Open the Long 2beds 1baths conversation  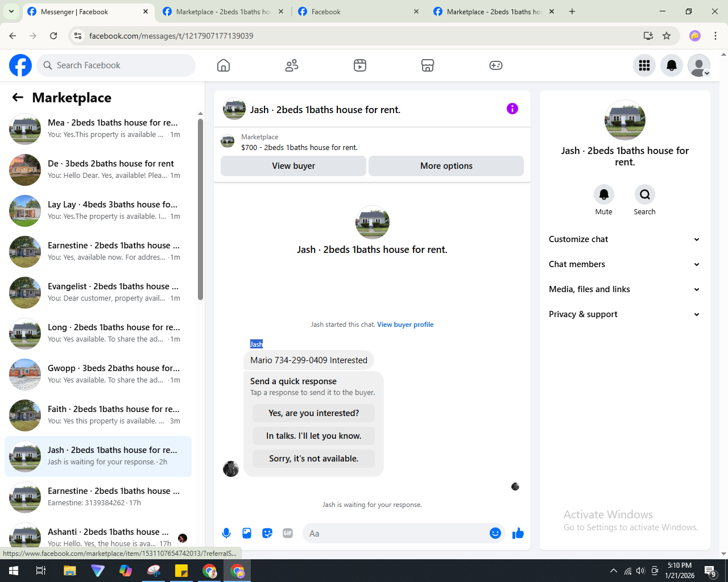(98, 334)
